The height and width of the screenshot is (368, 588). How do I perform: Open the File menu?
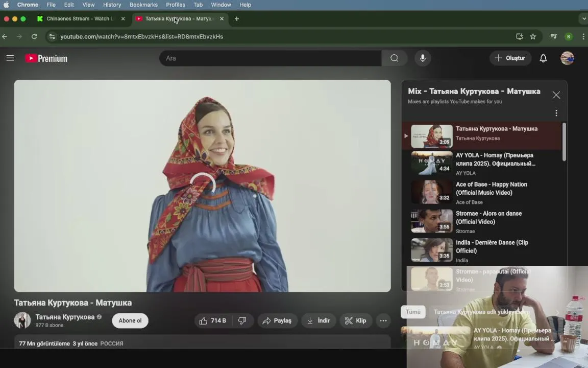[x=51, y=5]
